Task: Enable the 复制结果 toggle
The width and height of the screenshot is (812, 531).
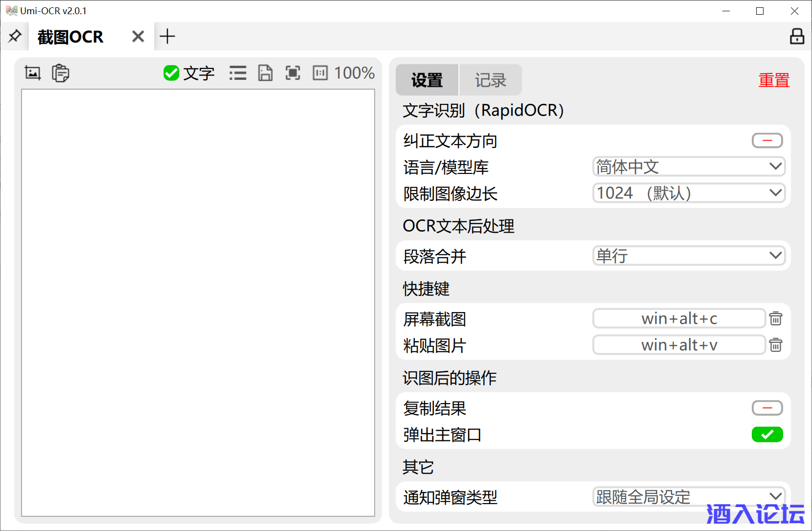Action: (767, 408)
